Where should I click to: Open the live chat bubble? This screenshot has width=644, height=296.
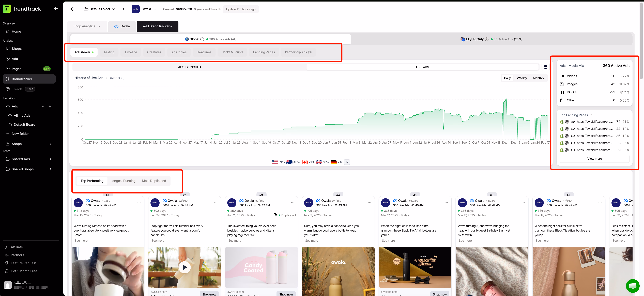click(633, 286)
